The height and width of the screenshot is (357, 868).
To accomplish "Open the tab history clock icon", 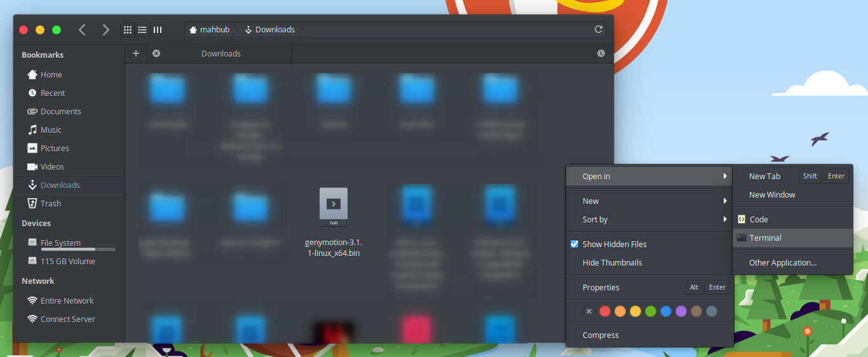I will (x=601, y=53).
